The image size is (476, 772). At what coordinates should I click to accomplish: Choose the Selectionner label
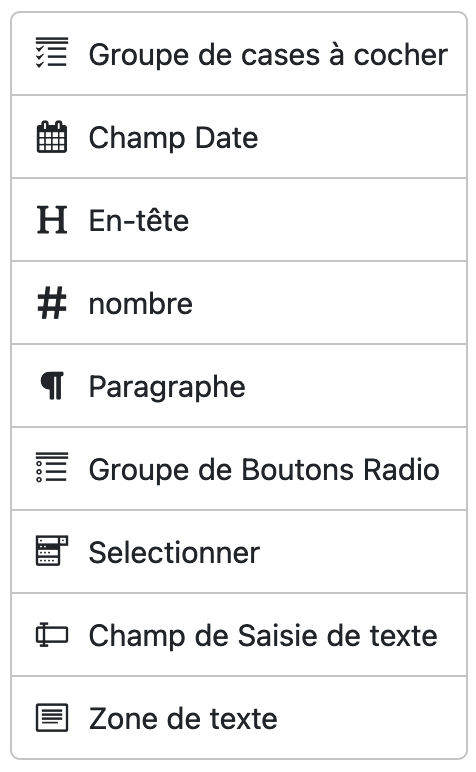(x=174, y=552)
